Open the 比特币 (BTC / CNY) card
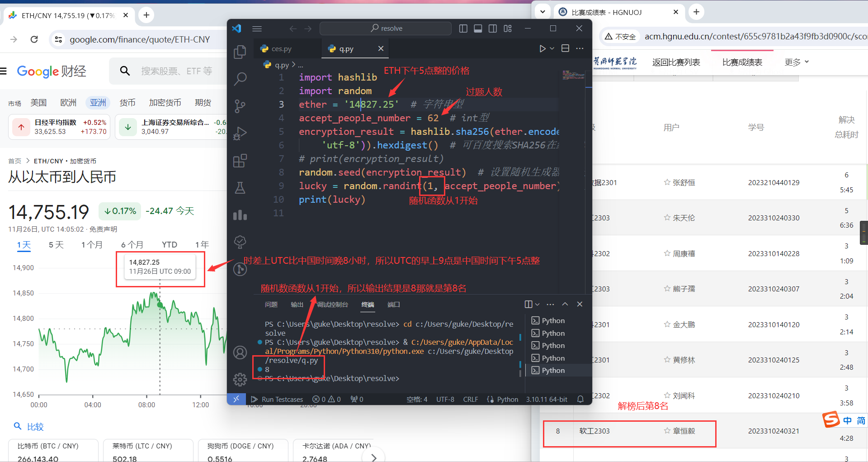Image resolution: width=868 pixels, height=462 pixels. (x=53, y=451)
